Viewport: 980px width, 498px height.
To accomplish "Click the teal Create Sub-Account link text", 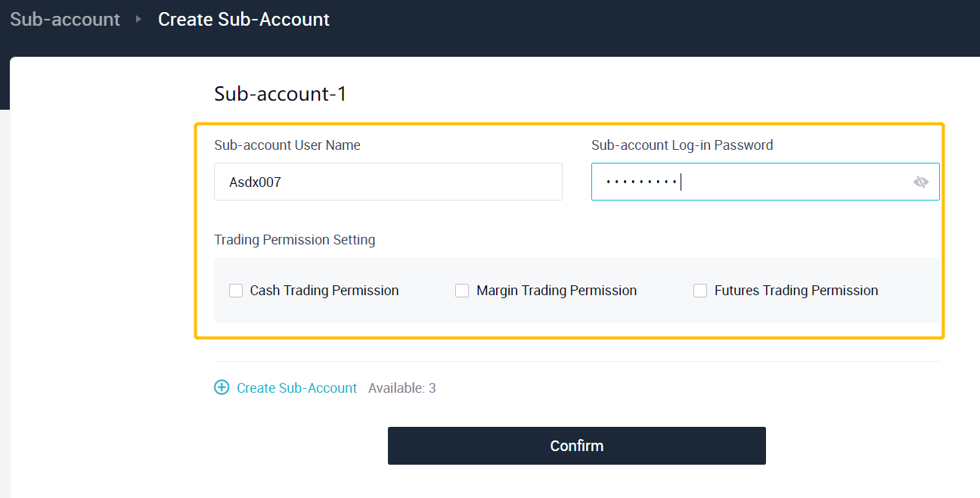I will [296, 388].
